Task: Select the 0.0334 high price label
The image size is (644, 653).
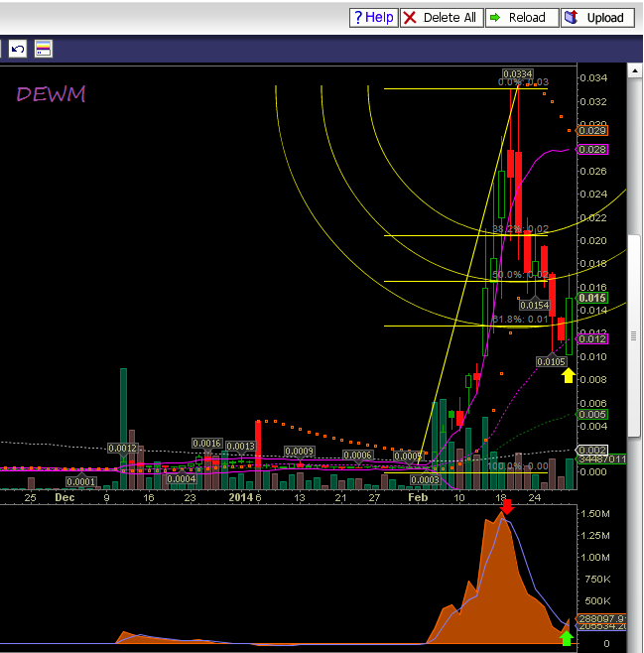Action: tap(517, 74)
